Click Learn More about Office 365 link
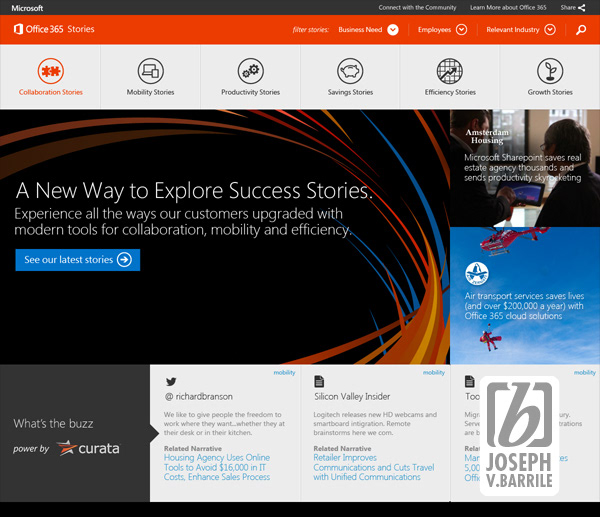 [x=508, y=8]
